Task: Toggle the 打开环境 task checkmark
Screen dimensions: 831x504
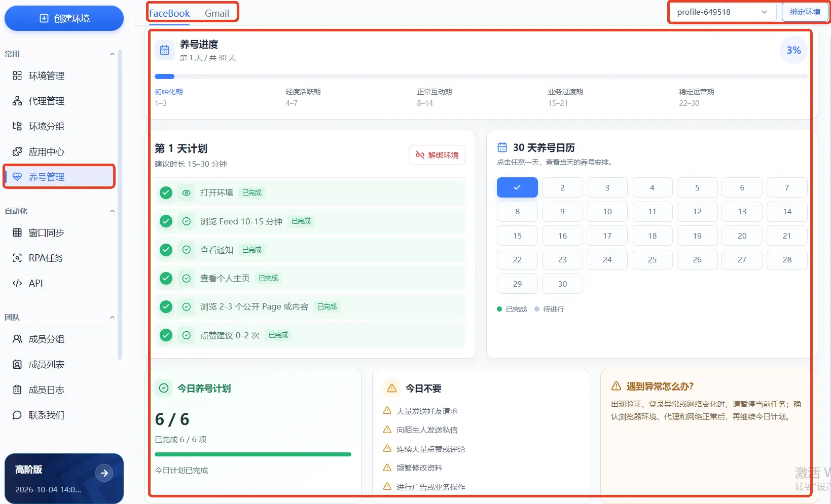Action: (x=166, y=193)
